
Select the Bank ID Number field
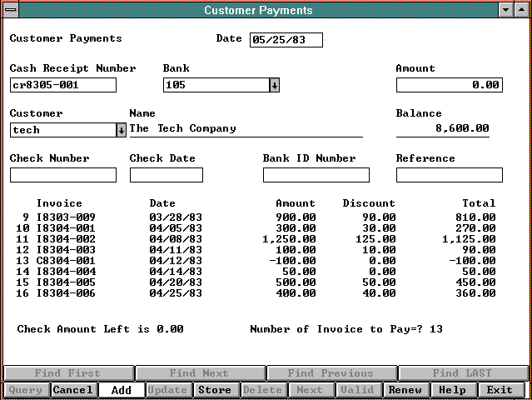[x=316, y=175]
